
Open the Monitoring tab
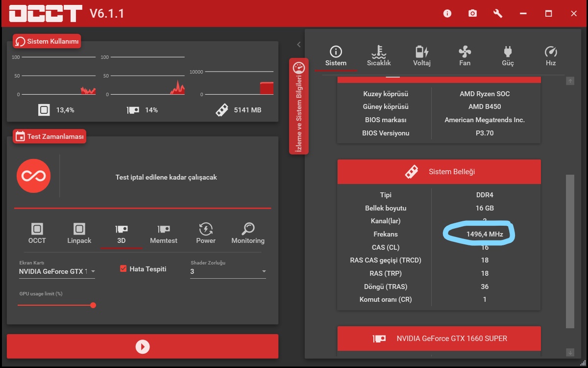pos(248,234)
